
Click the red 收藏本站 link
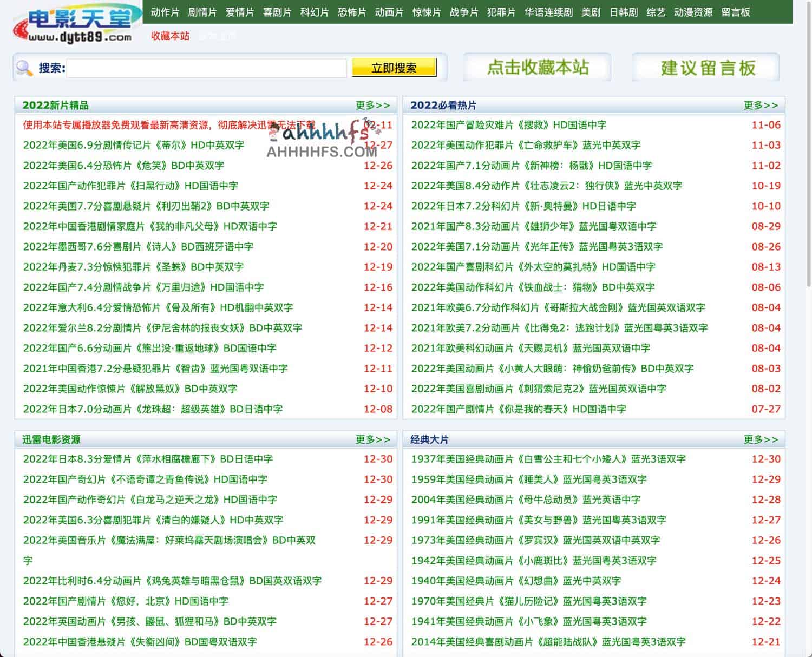tap(170, 36)
